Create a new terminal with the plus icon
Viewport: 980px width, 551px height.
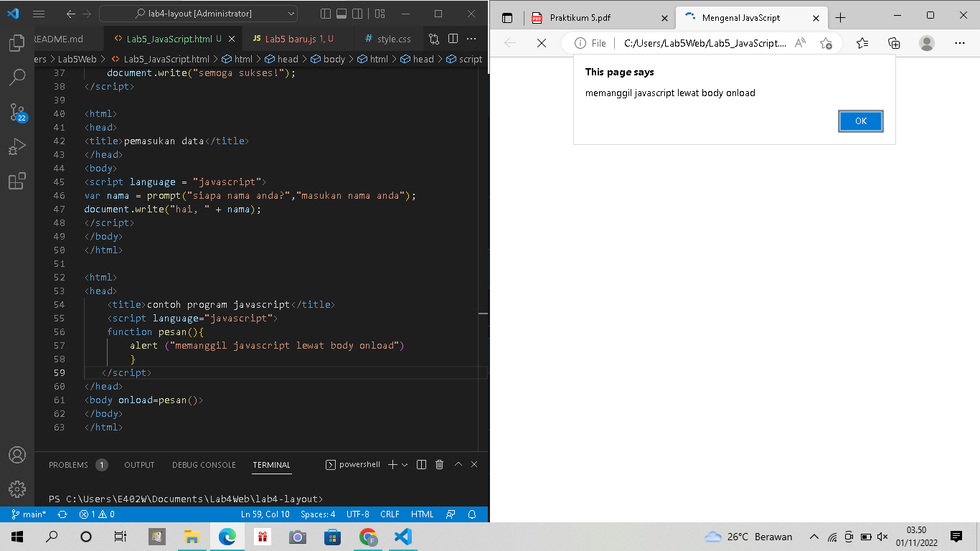point(393,464)
